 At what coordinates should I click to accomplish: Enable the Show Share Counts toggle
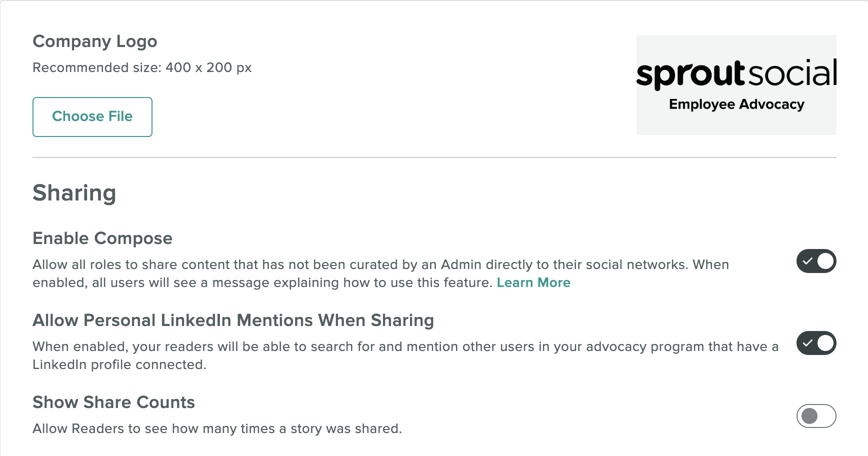[x=816, y=416]
